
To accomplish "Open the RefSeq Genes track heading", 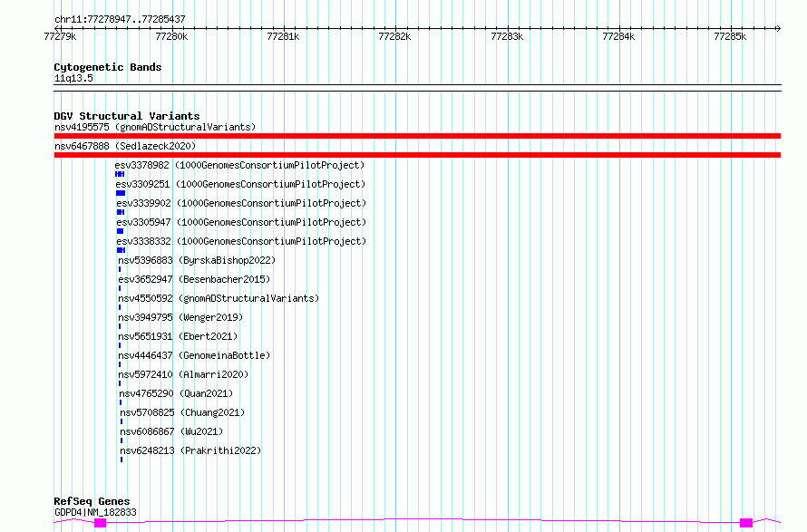I will coord(92,501).
